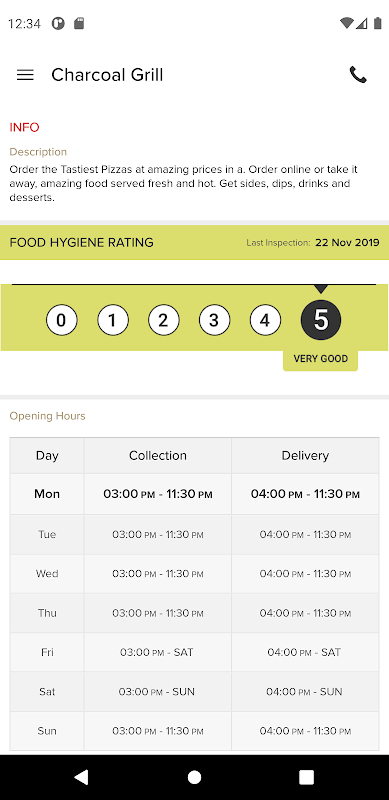The height and width of the screenshot is (800, 389).
Task: Tap Saturday's delivery hours cell
Action: pos(305,692)
